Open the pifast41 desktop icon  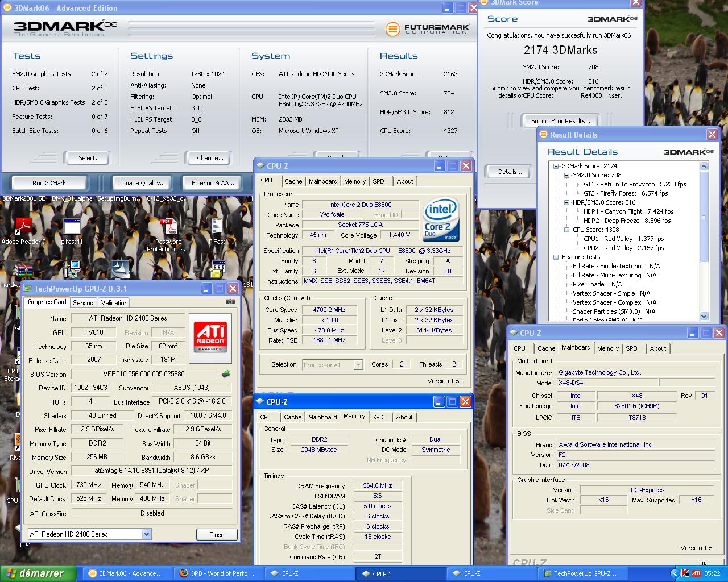[72, 230]
